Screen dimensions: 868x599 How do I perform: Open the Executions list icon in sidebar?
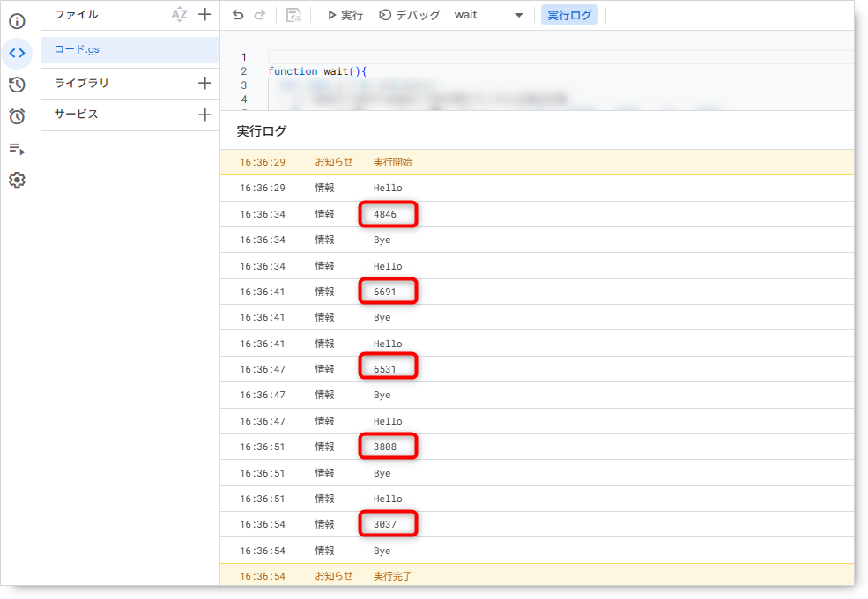click(x=17, y=148)
